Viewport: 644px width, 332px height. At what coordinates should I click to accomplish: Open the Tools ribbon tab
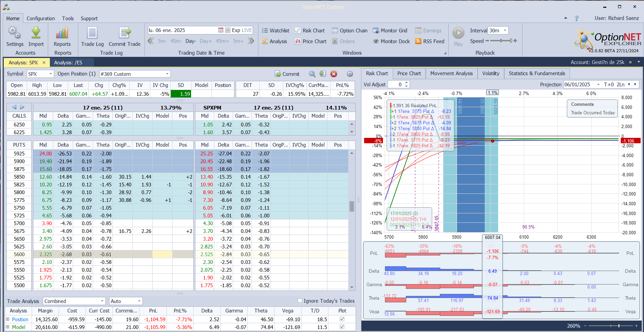point(68,19)
